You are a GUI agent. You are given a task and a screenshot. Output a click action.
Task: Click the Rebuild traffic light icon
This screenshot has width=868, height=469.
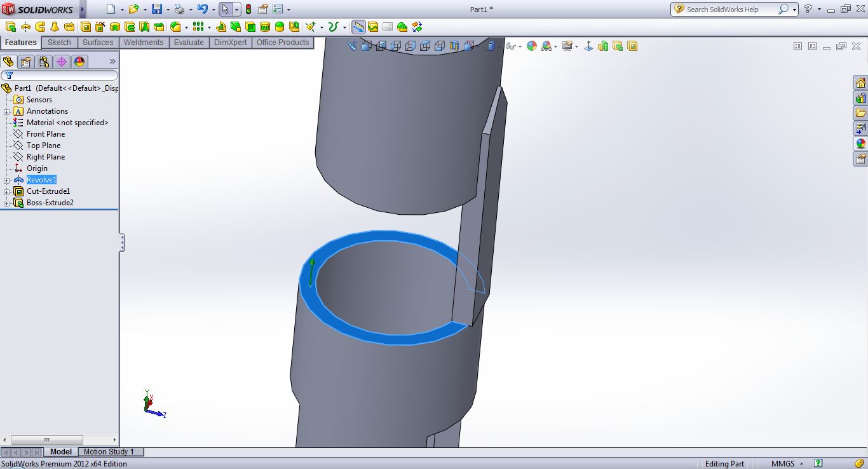click(x=248, y=9)
